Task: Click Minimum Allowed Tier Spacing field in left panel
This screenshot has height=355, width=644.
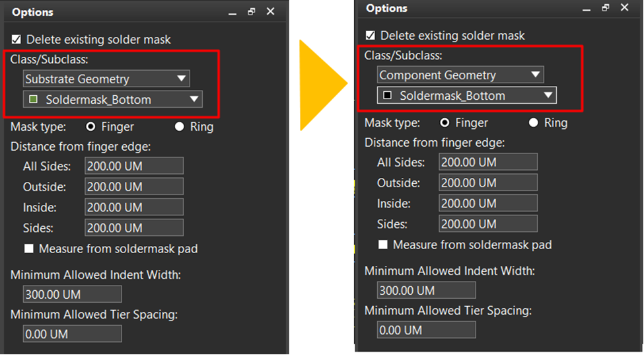Action: pos(72,334)
